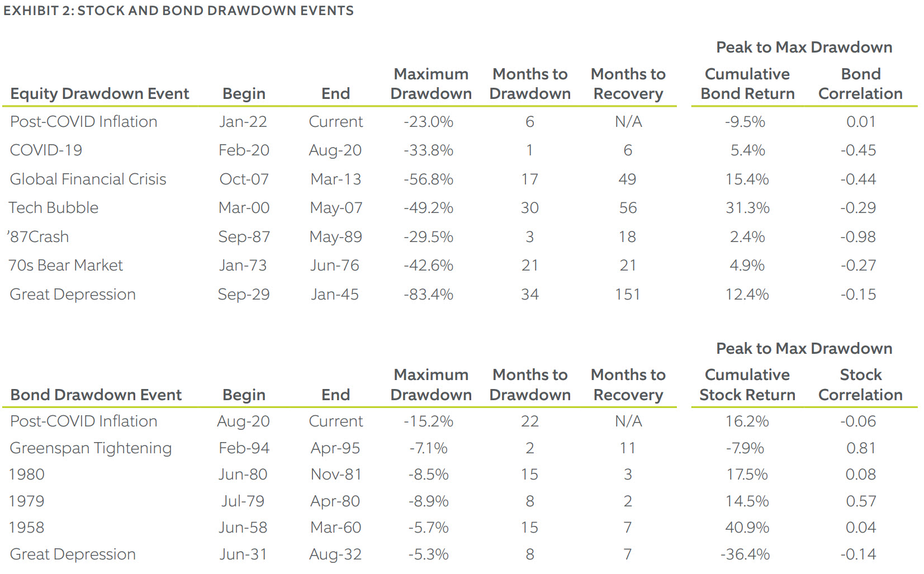Select the Sep-29 begin date
This screenshot has height=574, width=924.
(x=244, y=294)
